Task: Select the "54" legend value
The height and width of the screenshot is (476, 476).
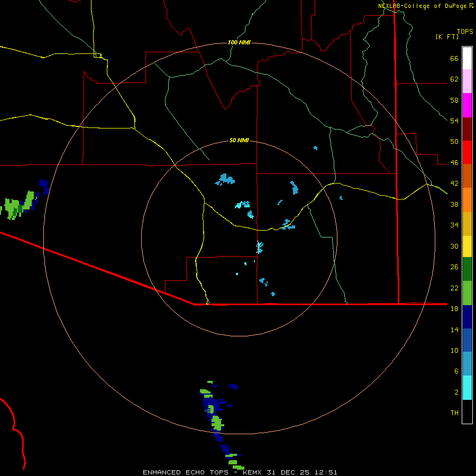Action: coord(454,121)
